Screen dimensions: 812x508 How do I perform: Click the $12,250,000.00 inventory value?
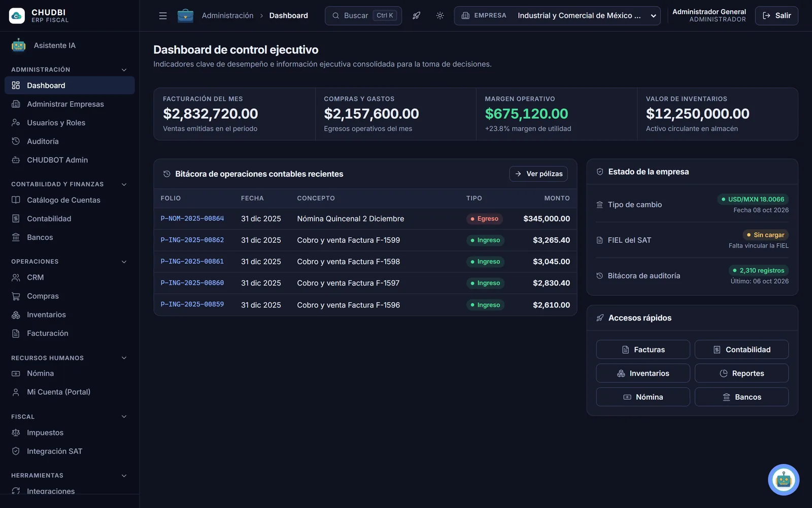[x=697, y=114]
